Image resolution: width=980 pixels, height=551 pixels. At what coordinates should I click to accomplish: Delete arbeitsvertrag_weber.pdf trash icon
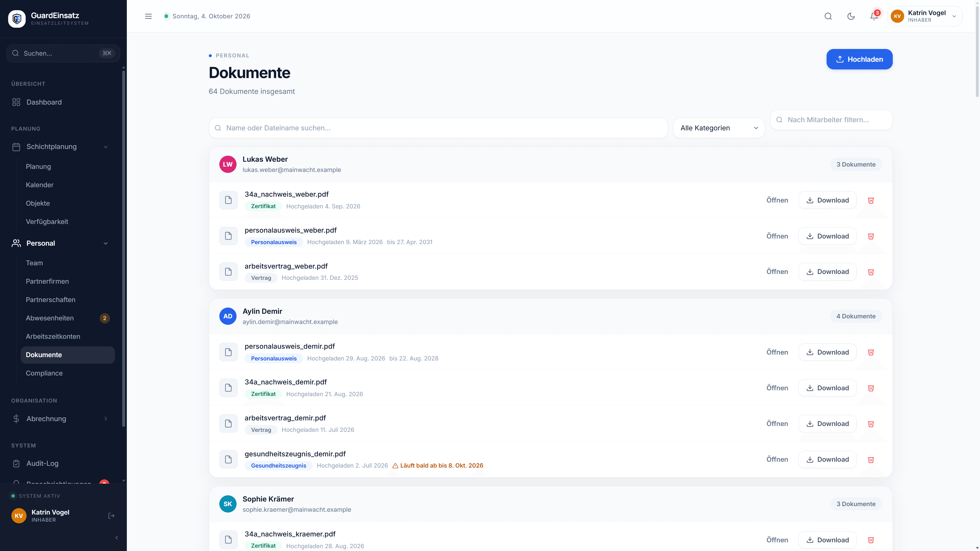tap(871, 272)
